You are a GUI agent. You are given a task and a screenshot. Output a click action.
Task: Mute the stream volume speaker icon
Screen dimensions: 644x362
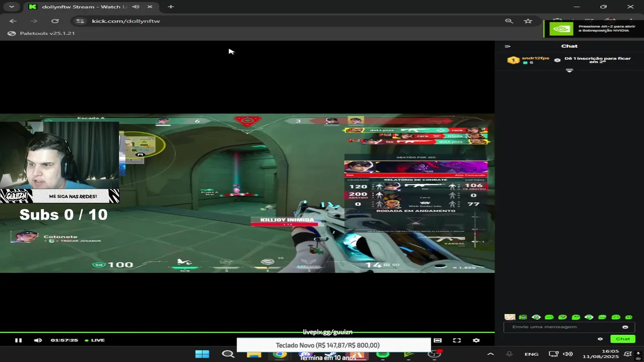tap(38, 340)
